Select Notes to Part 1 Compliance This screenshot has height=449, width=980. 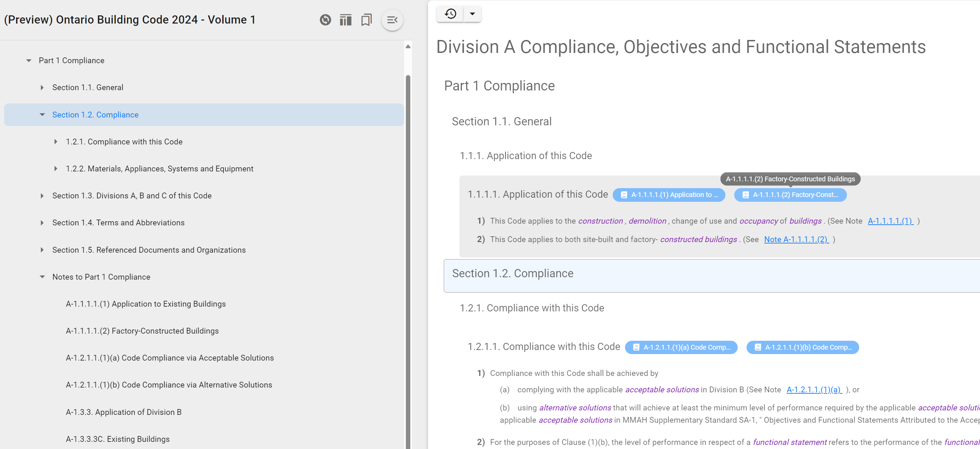pyautogui.click(x=101, y=277)
